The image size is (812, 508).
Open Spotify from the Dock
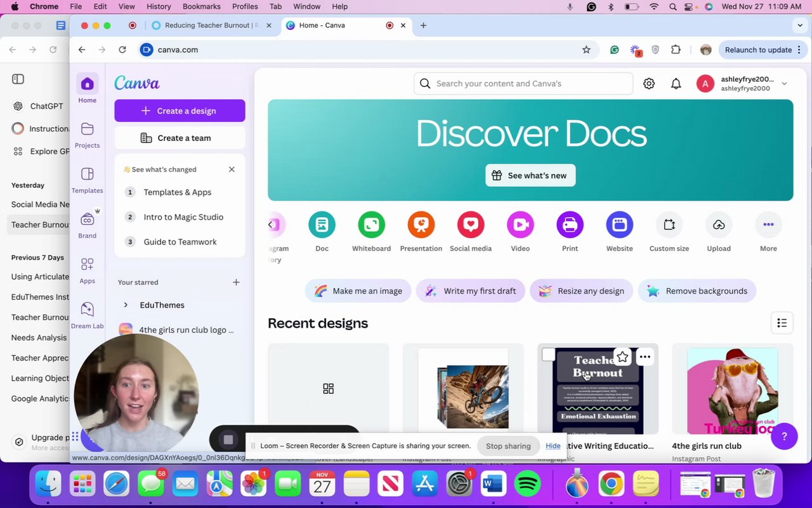coord(528,485)
